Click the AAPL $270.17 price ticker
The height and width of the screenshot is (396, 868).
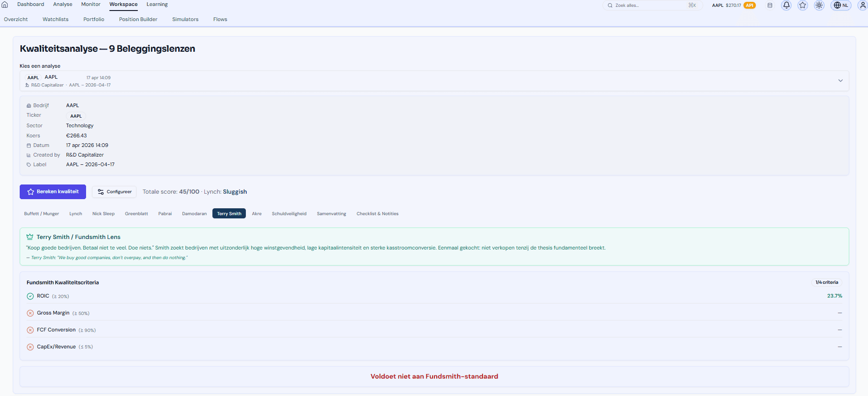(727, 5)
